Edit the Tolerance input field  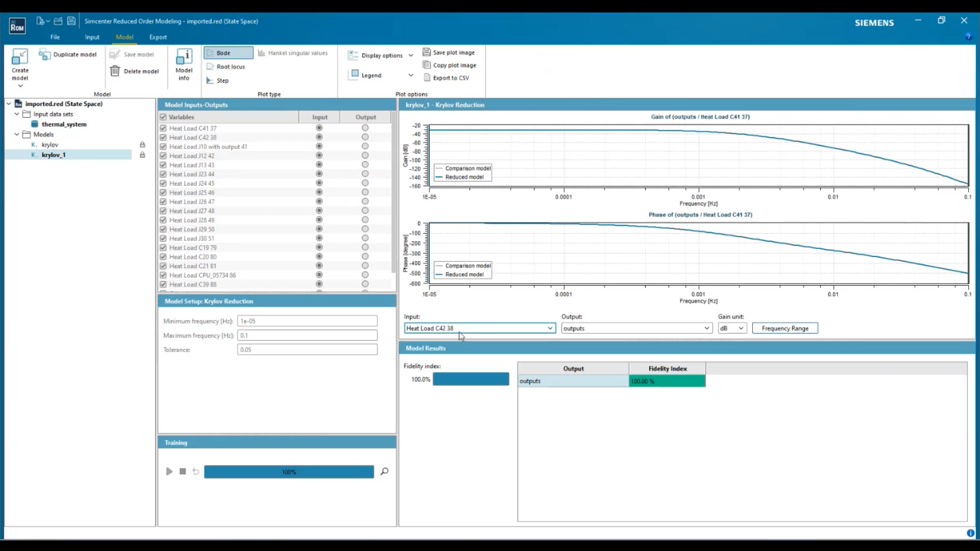306,349
